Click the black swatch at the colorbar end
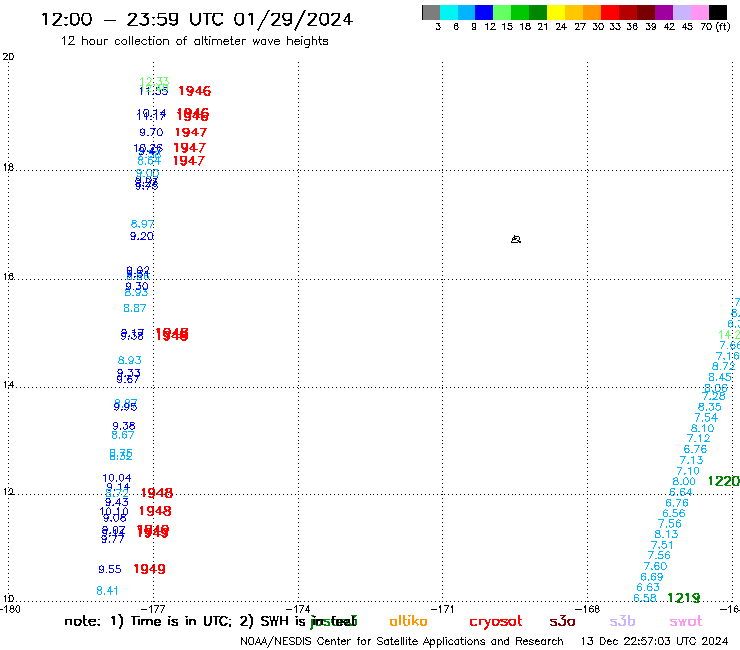This screenshot has width=740, height=650. 717,12
